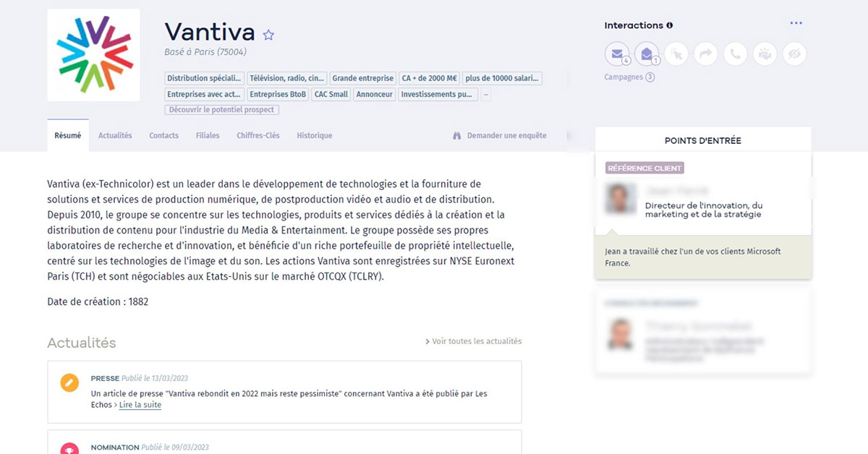Click the handshake interaction icon

pyautogui.click(x=765, y=53)
